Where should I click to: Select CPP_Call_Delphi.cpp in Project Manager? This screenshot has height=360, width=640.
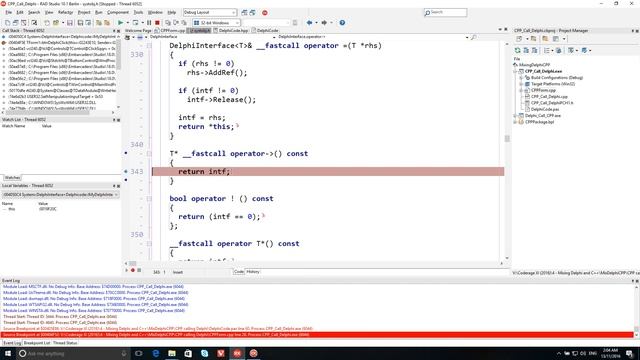point(549,97)
